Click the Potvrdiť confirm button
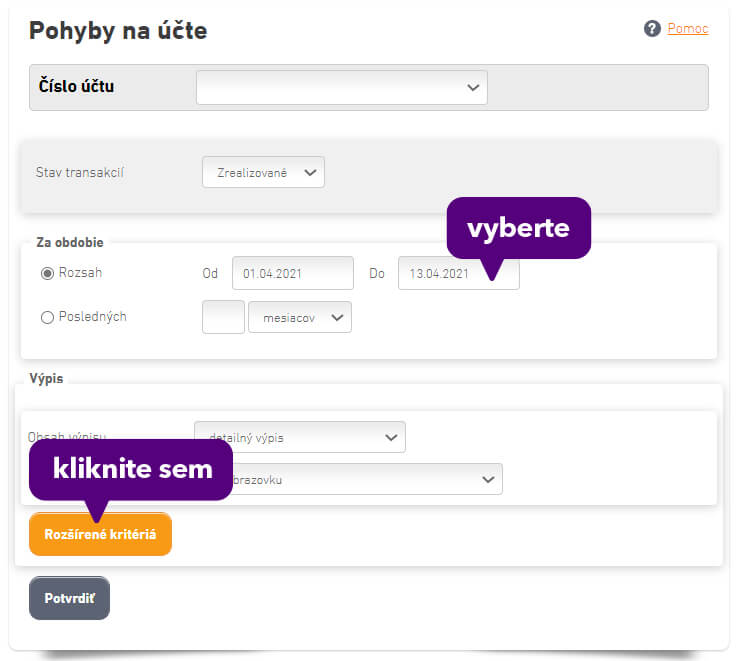The height and width of the screenshot is (661, 747). [x=70, y=598]
